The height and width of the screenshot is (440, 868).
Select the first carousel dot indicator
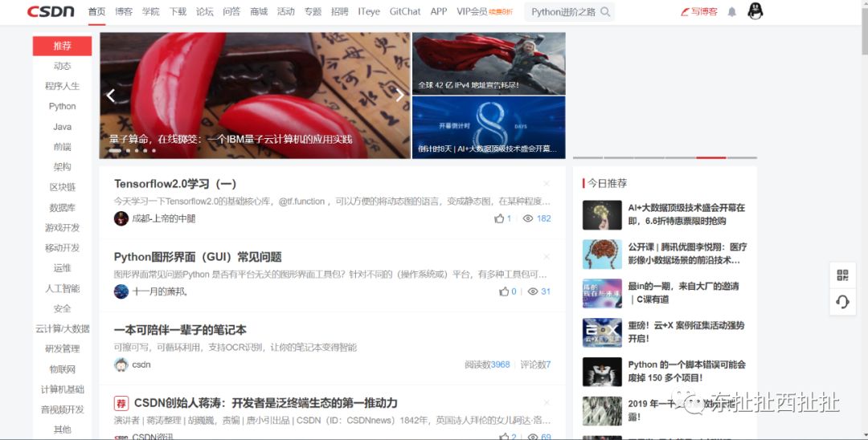click(115, 150)
